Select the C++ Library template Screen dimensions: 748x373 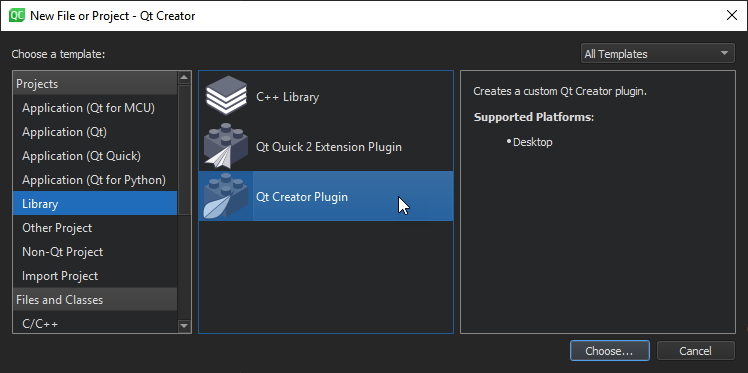tap(326, 96)
